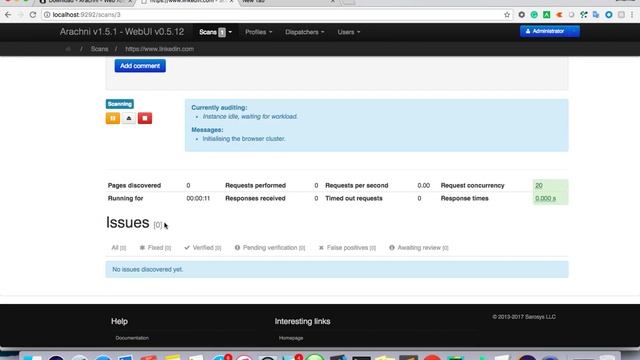This screenshot has height=360, width=640.
Task: Click the Add comment button
Action: (x=140, y=66)
